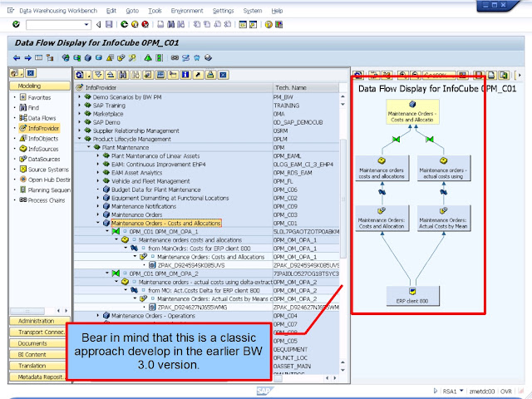Close the navigation pane with the X icon
The width and height of the screenshot is (532, 399).
coord(31,73)
